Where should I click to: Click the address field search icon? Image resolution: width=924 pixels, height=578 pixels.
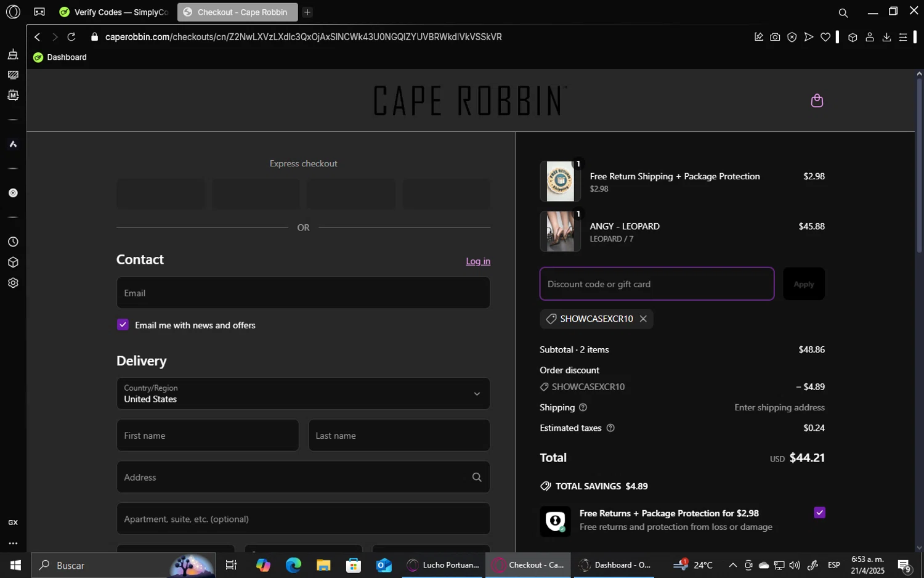tap(477, 477)
